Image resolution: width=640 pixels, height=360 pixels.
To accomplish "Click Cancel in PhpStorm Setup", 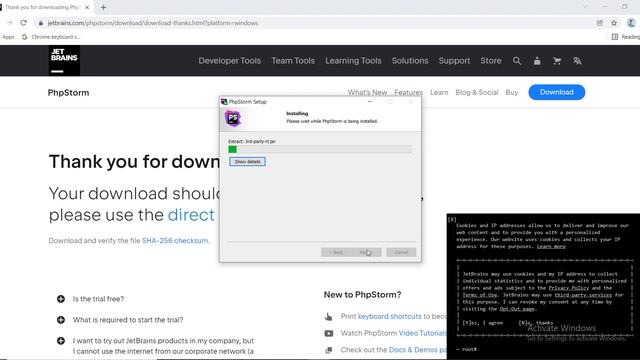I will [401, 252].
